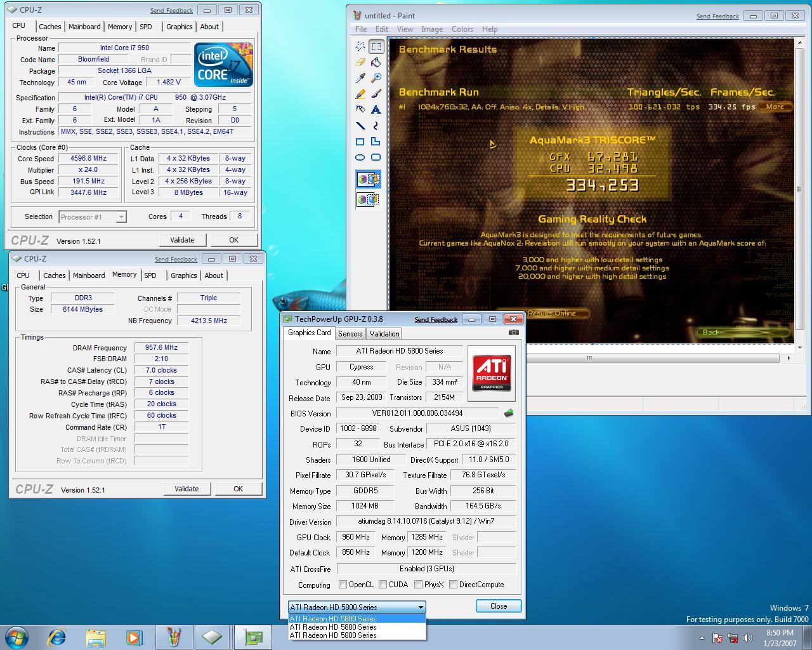Toggle the PhysX checkbox in GPU-Z
The height and width of the screenshot is (650, 812).
419,585
